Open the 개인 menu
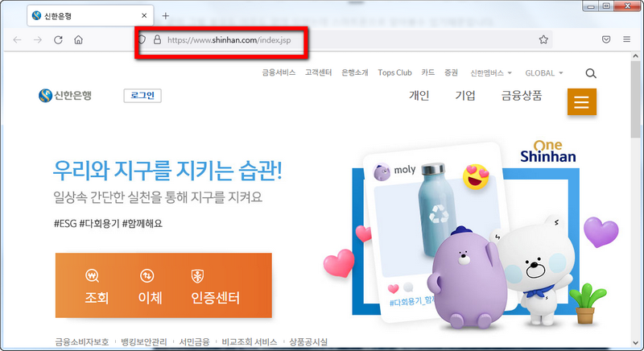Screen dimensions: 644x351 [x=419, y=96]
